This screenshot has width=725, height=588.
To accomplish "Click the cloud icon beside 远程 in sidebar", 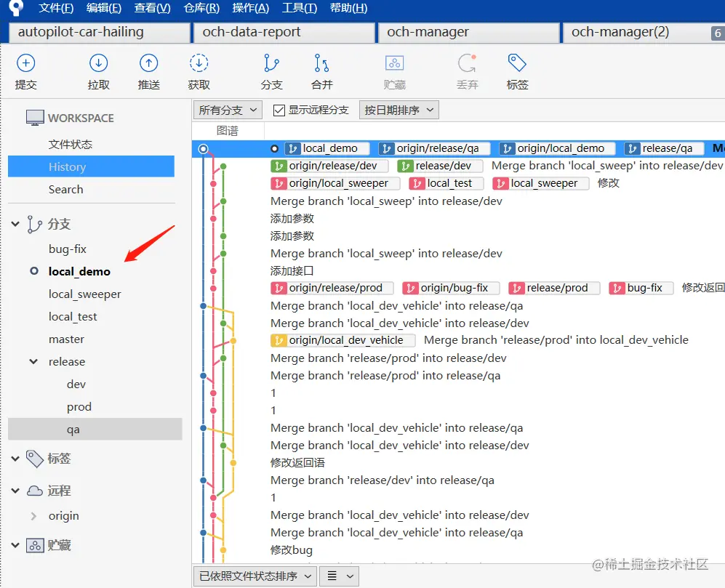I will click(x=35, y=491).
